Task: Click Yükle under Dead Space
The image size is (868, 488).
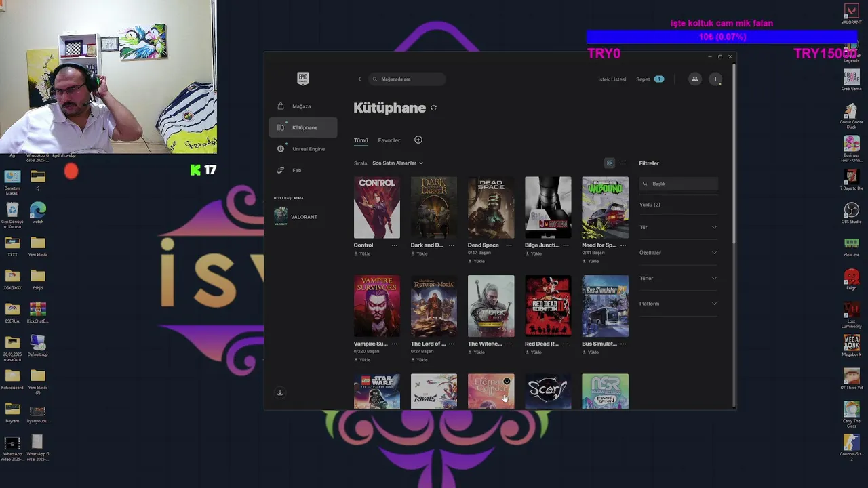Action: pos(477,261)
